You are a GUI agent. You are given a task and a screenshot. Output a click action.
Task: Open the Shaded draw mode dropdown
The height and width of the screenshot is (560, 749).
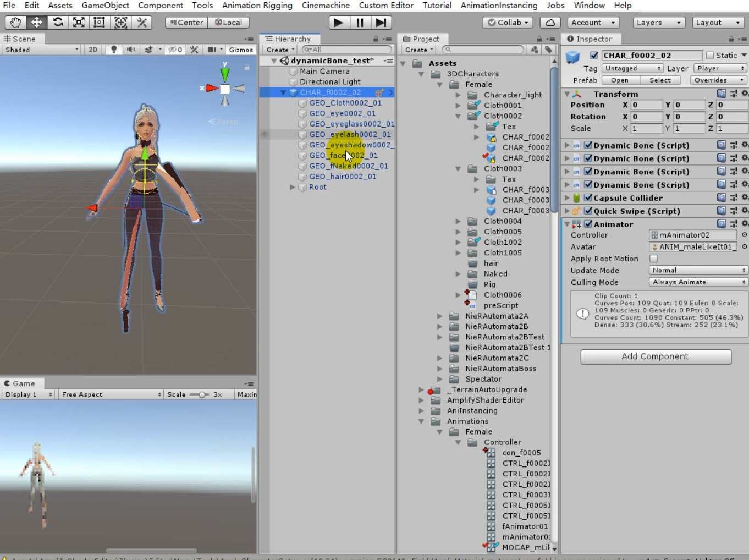tap(42, 50)
